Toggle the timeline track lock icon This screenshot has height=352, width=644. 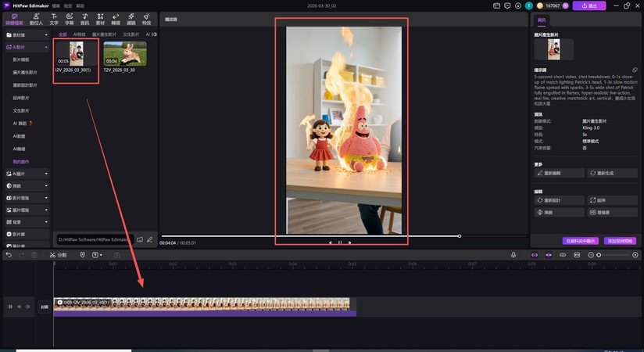point(10,307)
